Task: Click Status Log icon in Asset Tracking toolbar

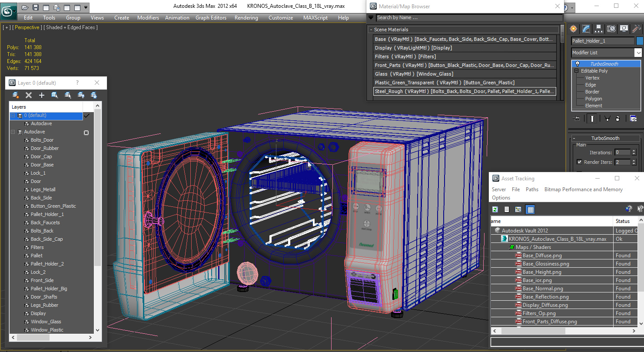Action: pyautogui.click(x=507, y=209)
